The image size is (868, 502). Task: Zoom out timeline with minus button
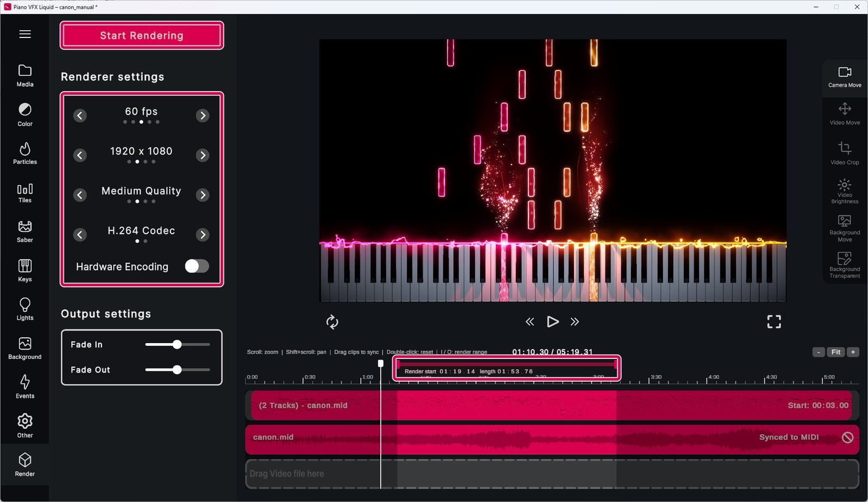[819, 352]
